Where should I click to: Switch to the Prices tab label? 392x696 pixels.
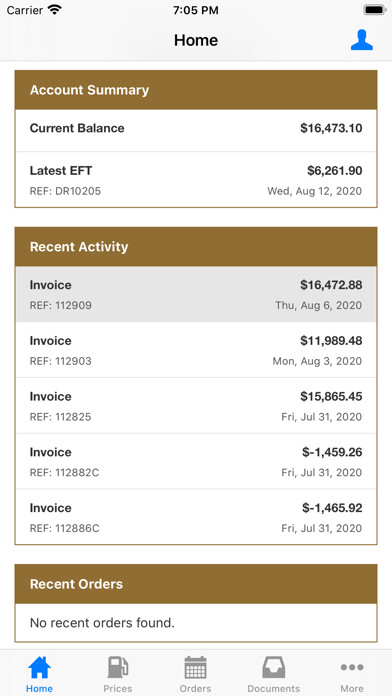pyautogui.click(x=118, y=688)
